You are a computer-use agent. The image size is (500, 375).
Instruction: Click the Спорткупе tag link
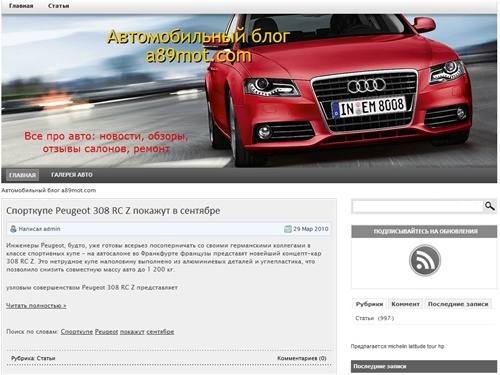[x=77, y=332]
